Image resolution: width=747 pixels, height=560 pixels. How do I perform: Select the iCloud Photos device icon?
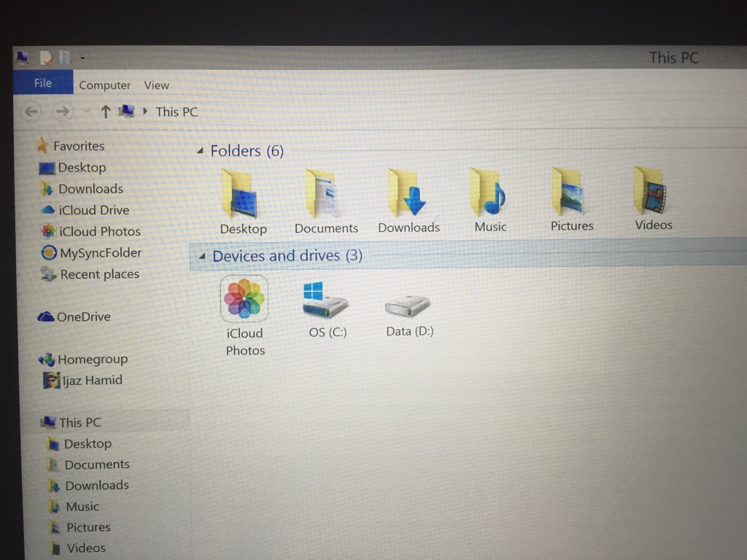click(244, 298)
